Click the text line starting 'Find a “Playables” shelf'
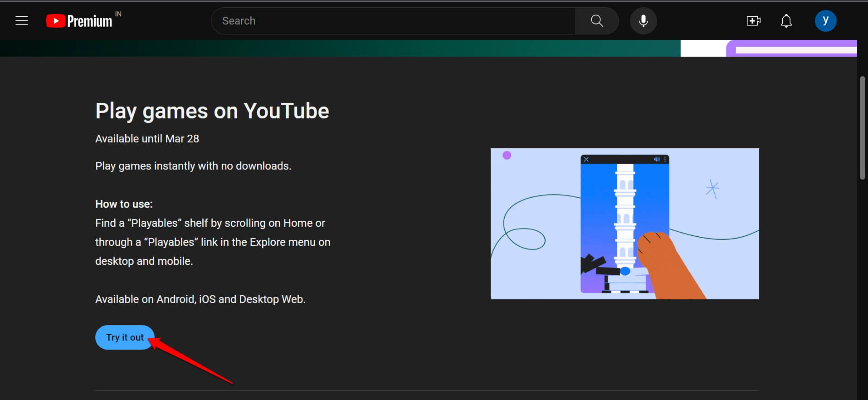The image size is (868, 400). (x=210, y=223)
